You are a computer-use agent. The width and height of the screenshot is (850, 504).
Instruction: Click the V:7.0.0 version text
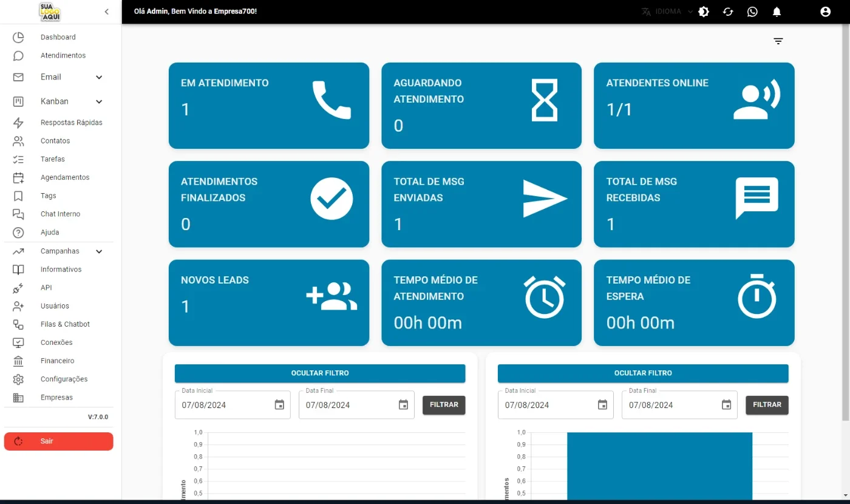[x=98, y=417]
